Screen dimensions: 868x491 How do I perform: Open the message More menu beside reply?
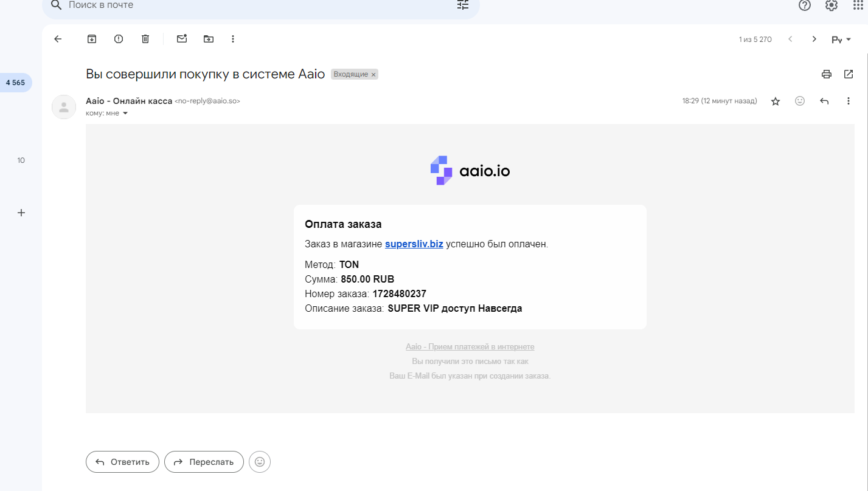click(849, 101)
